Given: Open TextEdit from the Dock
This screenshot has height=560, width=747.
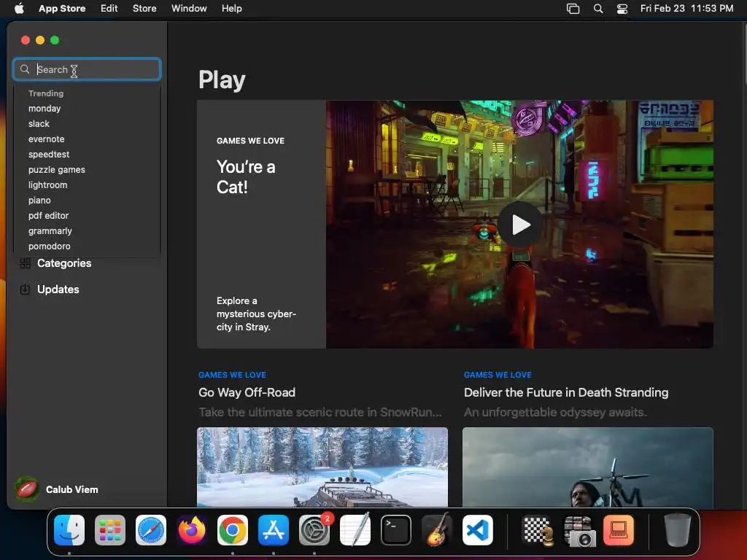Looking at the screenshot, I should [x=355, y=530].
